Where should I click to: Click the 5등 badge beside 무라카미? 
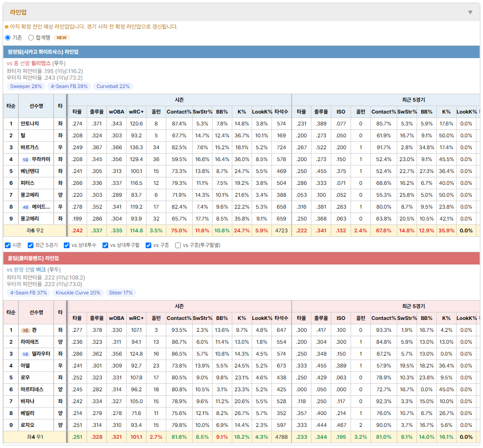coord(25,160)
